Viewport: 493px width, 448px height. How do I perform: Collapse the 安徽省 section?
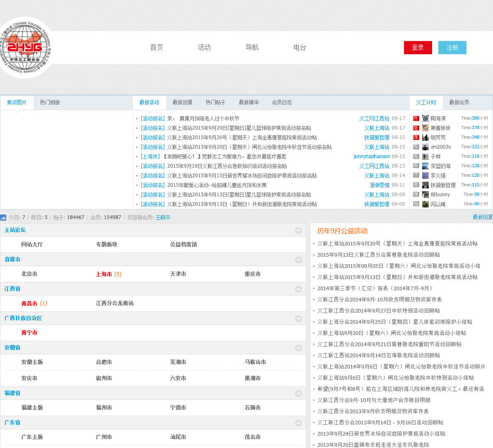[298, 348]
